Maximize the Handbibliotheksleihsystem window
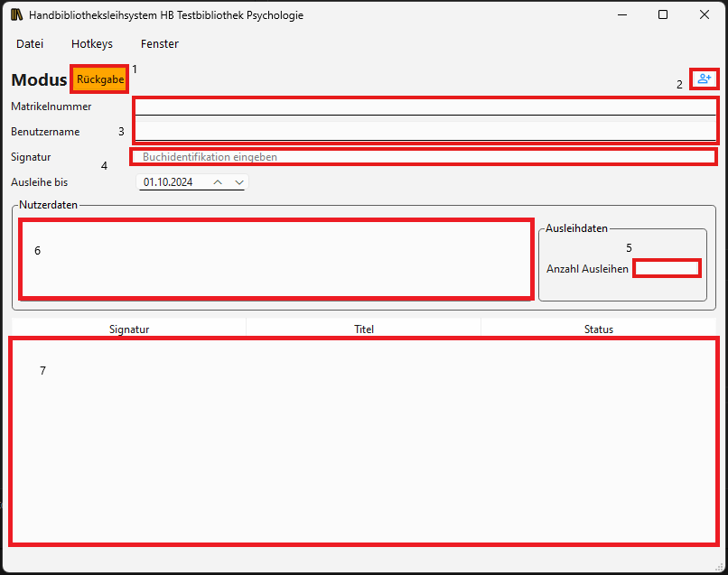This screenshot has width=728, height=575. pos(663,15)
